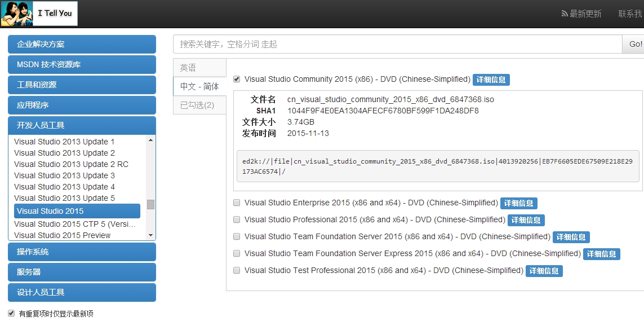Select Visual Studio 2013 Update 3
Screen dimensions: 644x321
(x=64, y=175)
